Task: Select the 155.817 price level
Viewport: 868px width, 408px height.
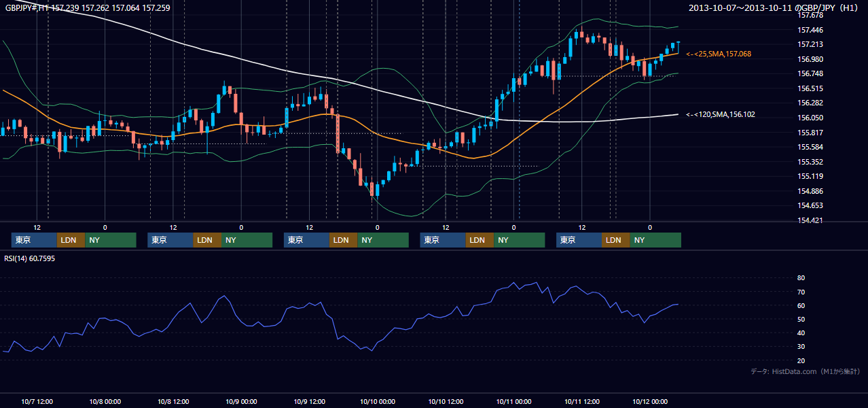Action: click(810, 133)
